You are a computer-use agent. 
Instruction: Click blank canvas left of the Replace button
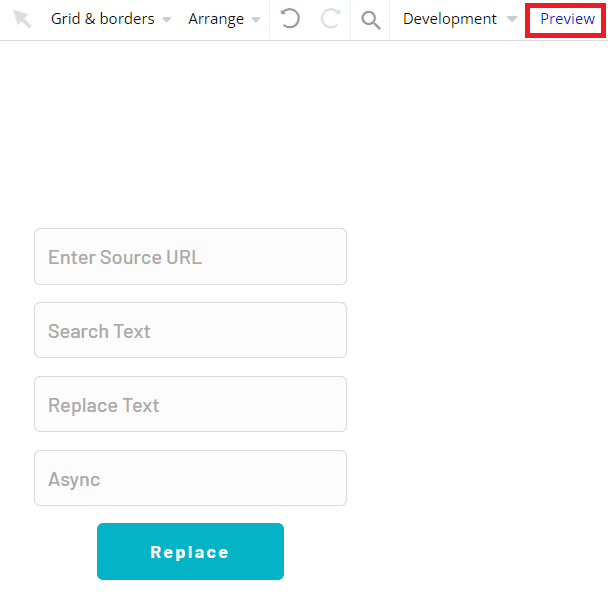(50, 552)
